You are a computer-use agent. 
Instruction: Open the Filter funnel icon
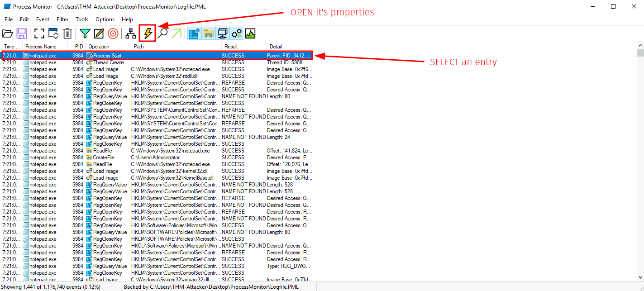click(x=85, y=33)
